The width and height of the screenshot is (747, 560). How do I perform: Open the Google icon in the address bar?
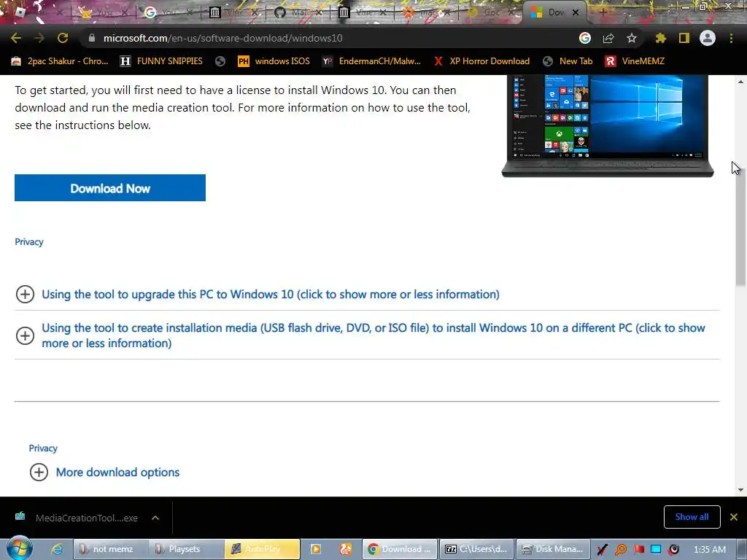(x=585, y=38)
